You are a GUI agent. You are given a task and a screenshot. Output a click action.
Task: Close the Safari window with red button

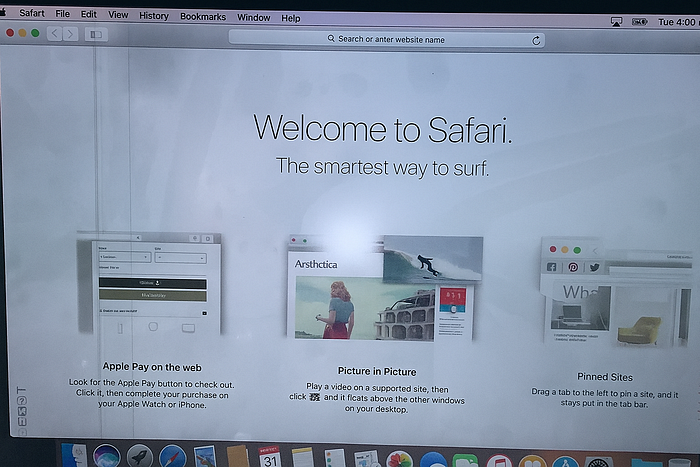pyautogui.click(x=10, y=32)
